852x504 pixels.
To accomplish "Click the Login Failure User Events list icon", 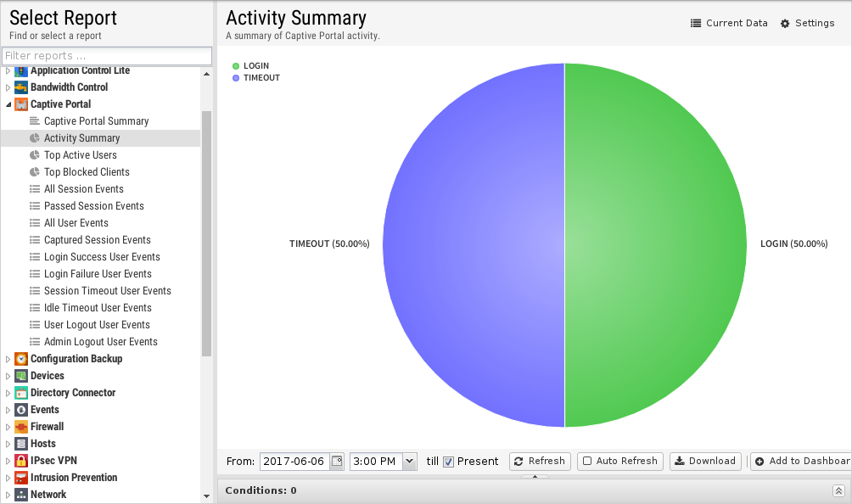I will pos(35,274).
